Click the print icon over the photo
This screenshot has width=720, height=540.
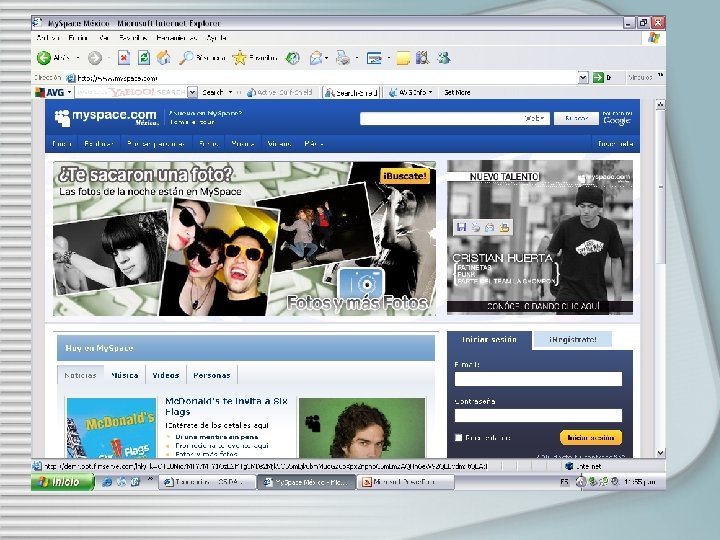[476, 227]
